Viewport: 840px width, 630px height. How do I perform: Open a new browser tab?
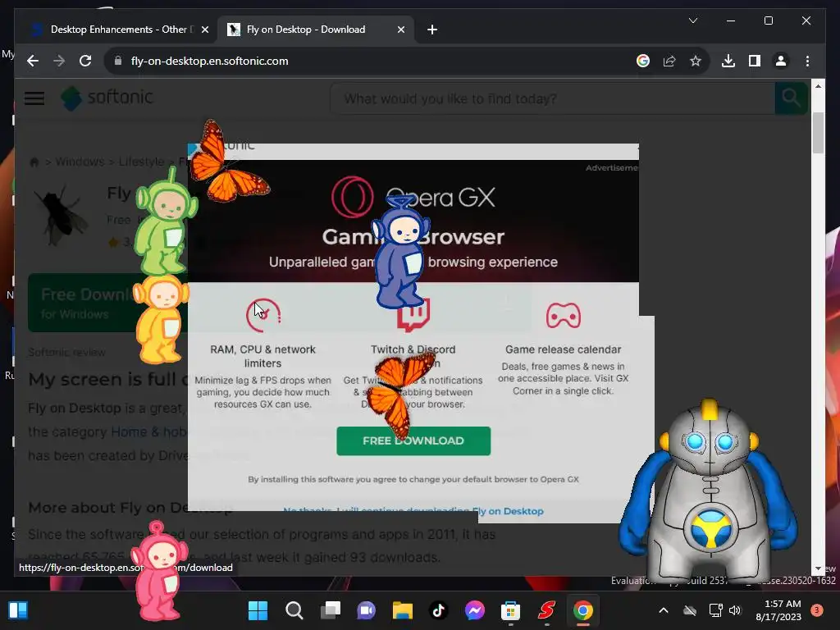pyautogui.click(x=432, y=30)
